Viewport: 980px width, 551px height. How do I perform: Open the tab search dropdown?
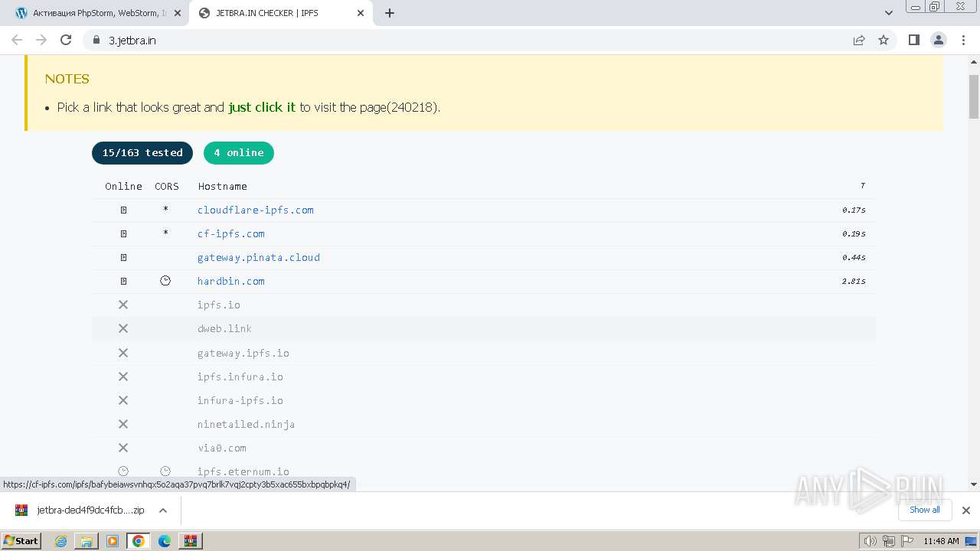[x=889, y=13]
